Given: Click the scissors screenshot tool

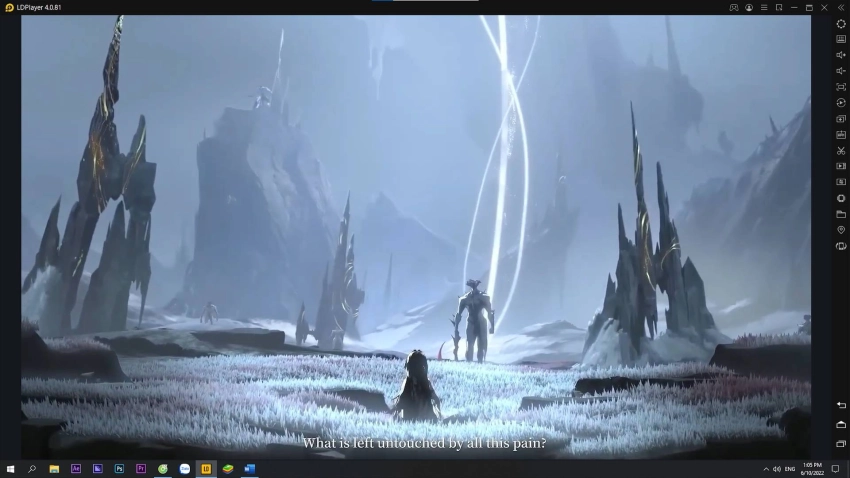Looking at the screenshot, I should (841, 151).
